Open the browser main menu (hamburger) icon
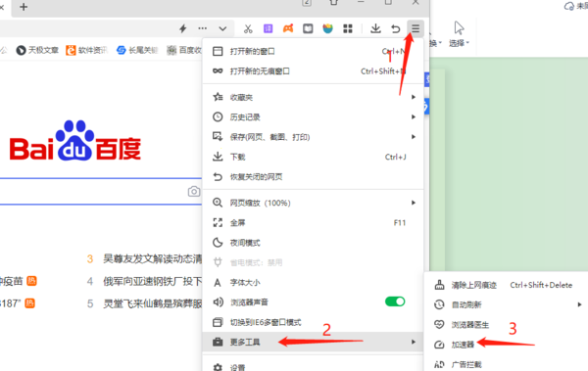 [x=416, y=28]
